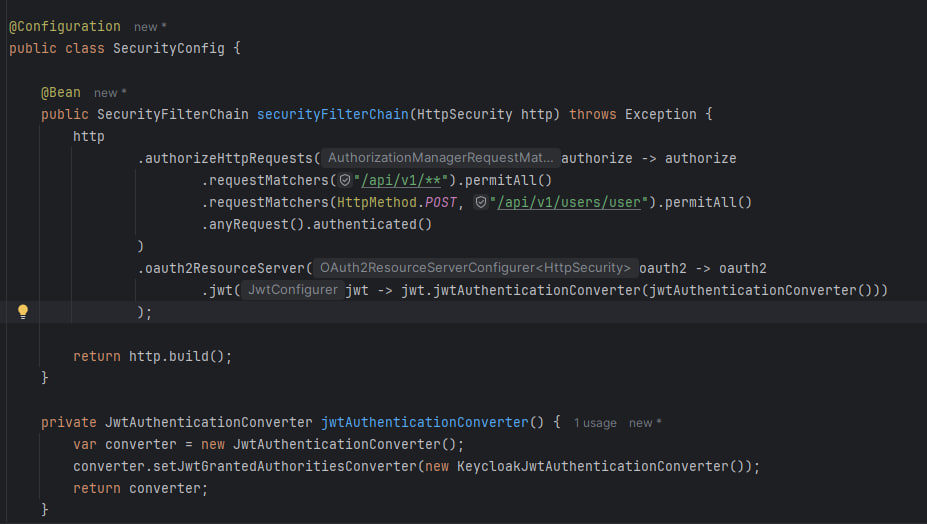
Task: Click the AuthorizationManagerRequestMat... inlay hint
Action: pyautogui.click(x=440, y=158)
